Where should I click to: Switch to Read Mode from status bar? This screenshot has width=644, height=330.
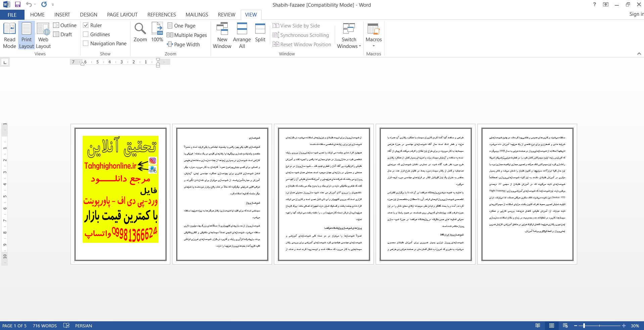[x=538, y=326]
